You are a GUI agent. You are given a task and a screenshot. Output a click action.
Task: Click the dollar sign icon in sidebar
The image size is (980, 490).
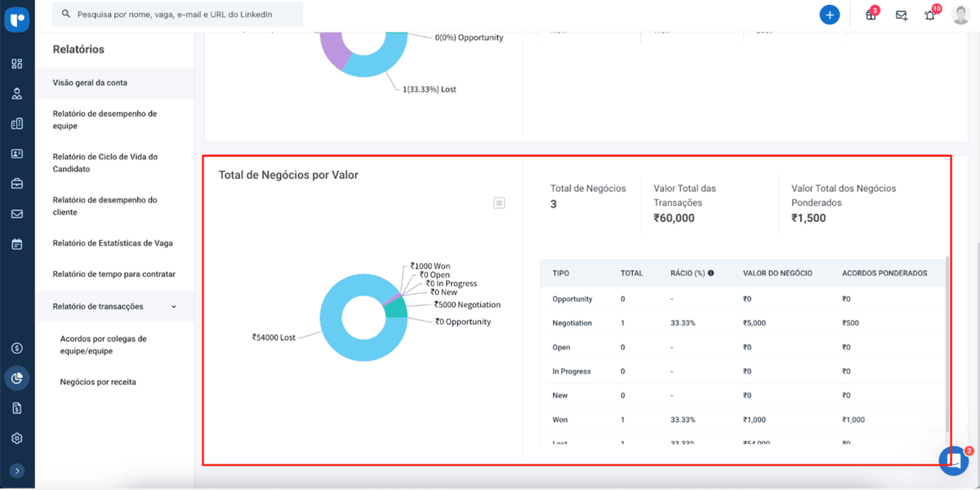coord(17,348)
